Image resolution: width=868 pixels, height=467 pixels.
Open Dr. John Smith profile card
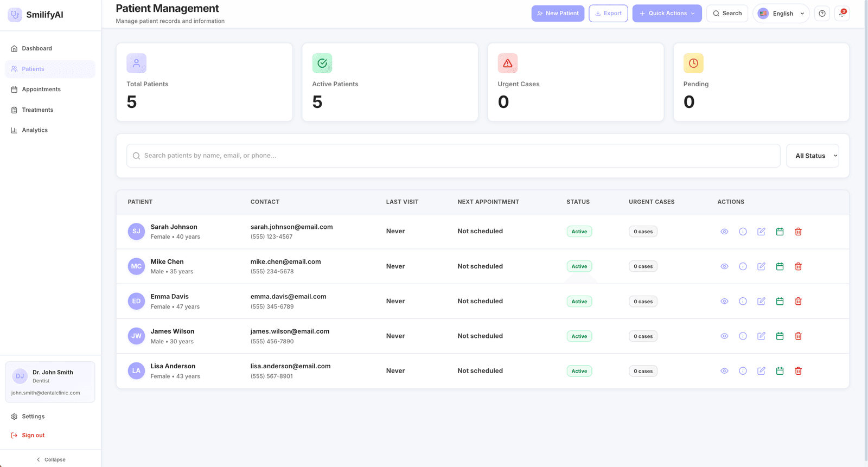(50, 382)
